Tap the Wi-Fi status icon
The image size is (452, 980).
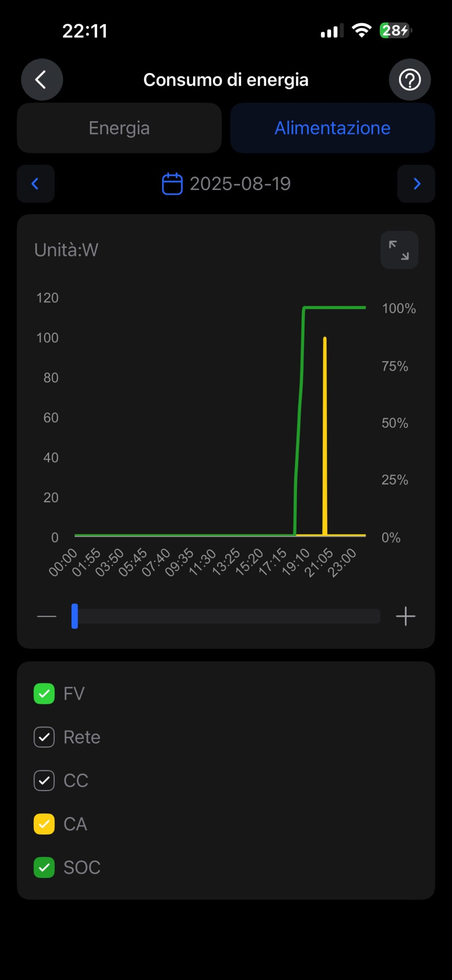pos(361,30)
